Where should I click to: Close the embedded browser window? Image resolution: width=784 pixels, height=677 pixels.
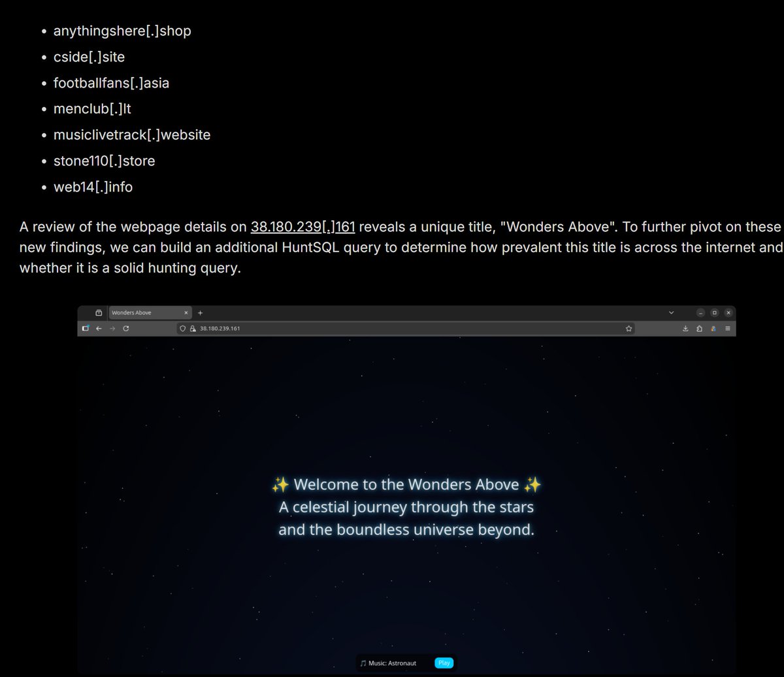point(728,312)
